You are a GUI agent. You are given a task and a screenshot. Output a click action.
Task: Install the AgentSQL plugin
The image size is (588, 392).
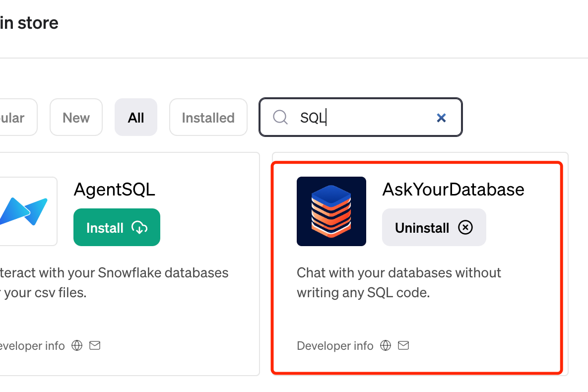pos(117,228)
